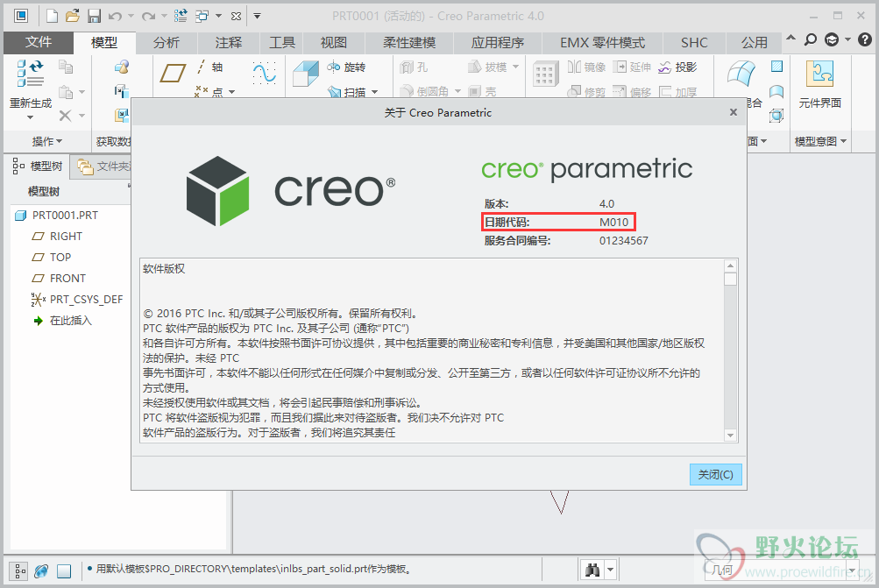Viewport: 879px width, 588px height.
Task: Click the Regenerate icon in quick access toolbar
Action: pos(181,17)
